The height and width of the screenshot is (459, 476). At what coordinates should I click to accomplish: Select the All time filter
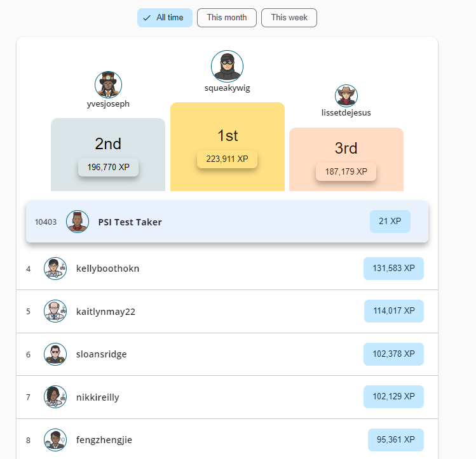pos(165,18)
